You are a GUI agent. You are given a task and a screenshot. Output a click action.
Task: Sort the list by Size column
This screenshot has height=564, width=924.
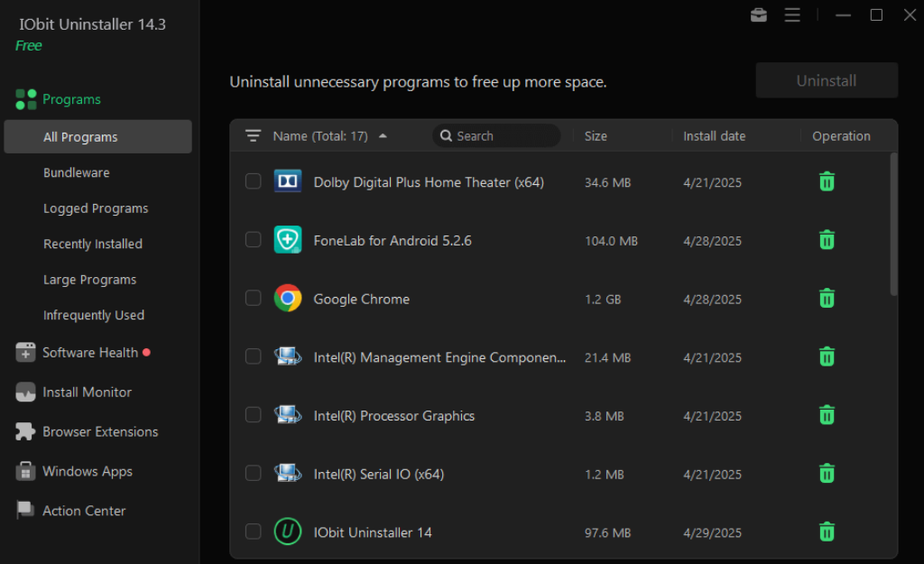click(596, 136)
